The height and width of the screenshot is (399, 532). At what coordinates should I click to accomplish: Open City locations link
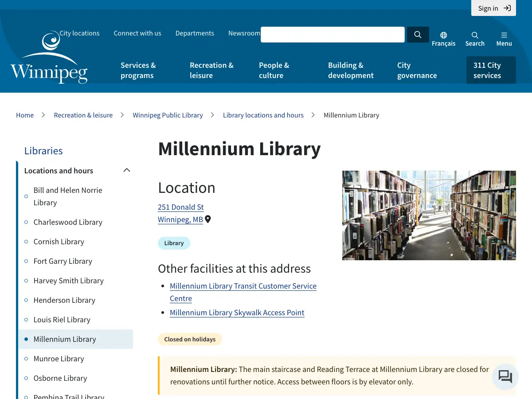coord(79,33)
